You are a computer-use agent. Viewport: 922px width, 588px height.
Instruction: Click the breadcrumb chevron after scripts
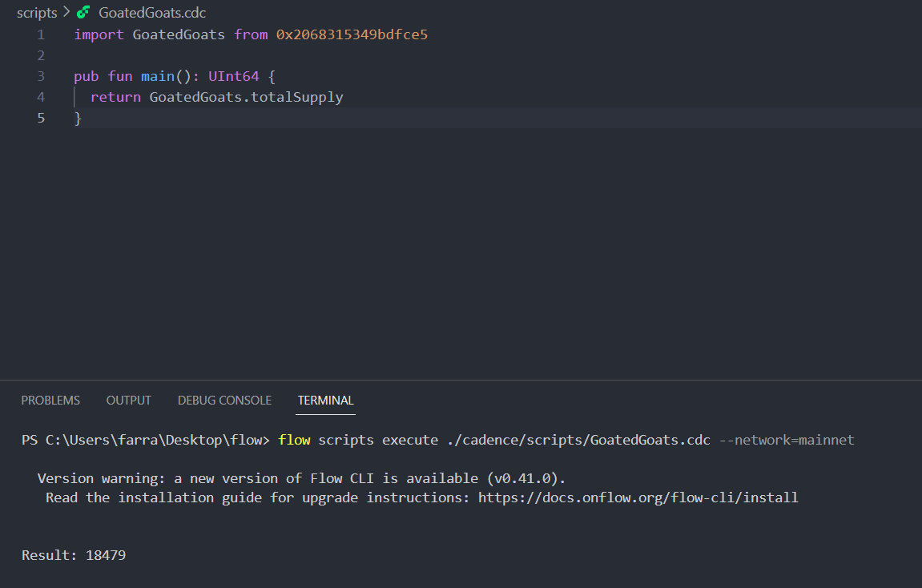pyautogui.click(x=66, y=12)
